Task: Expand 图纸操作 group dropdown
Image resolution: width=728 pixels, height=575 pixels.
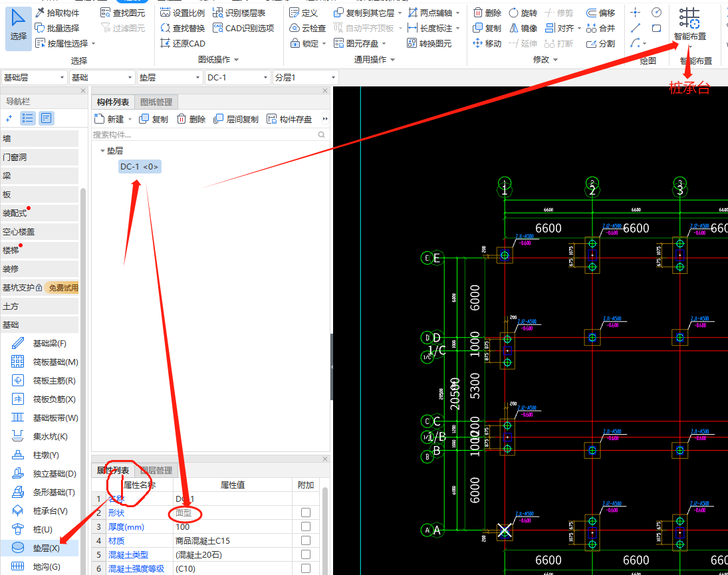Action: click(x=236, y=60)
